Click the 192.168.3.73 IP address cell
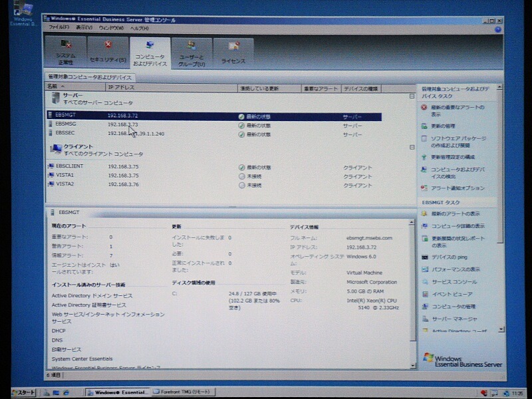Image resolution: width=532 pixels, height=399 pixels. (122, 124)
